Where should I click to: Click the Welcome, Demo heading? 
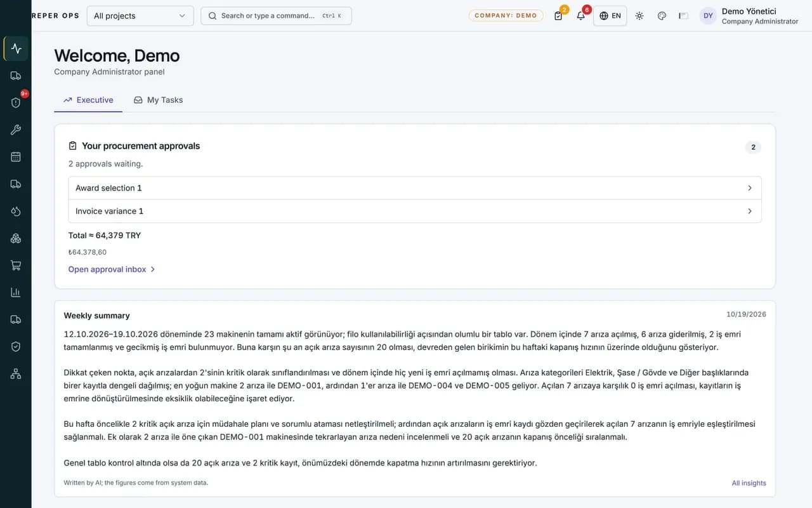coord(117,56)
